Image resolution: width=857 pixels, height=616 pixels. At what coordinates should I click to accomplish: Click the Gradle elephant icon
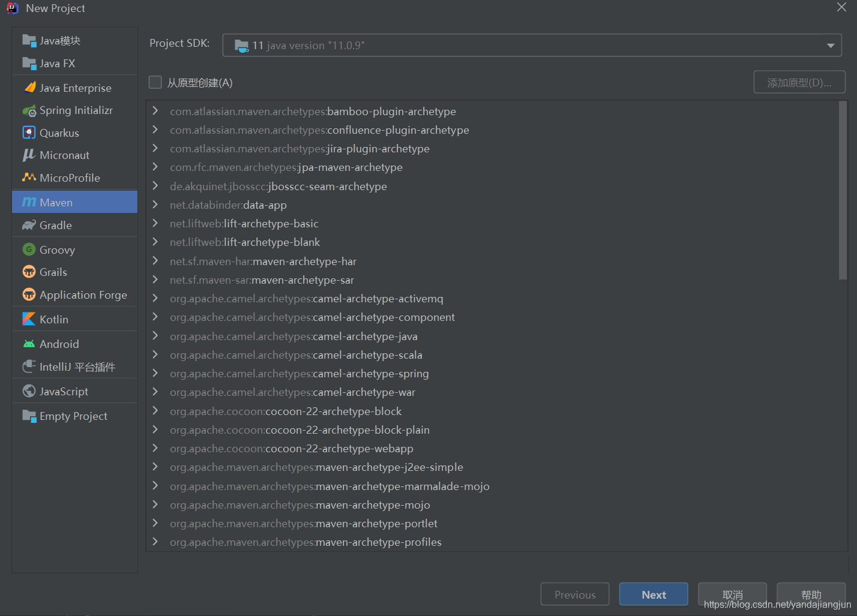tap(29, 225)
